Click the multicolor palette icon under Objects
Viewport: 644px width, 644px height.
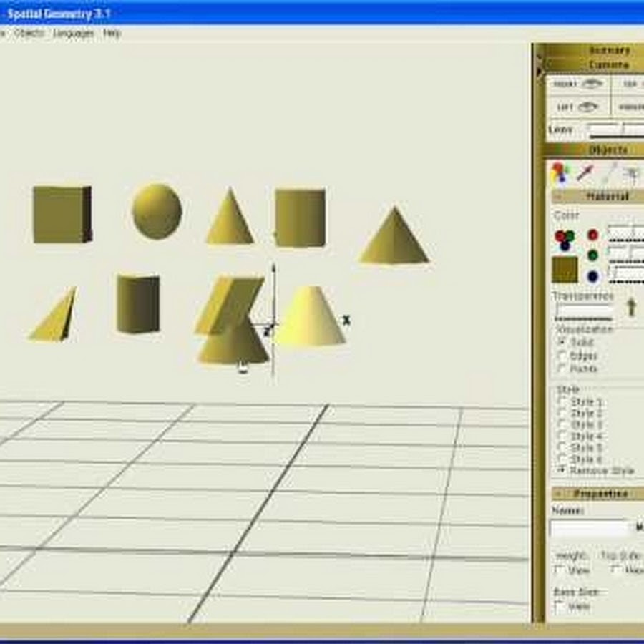point(558,172)
